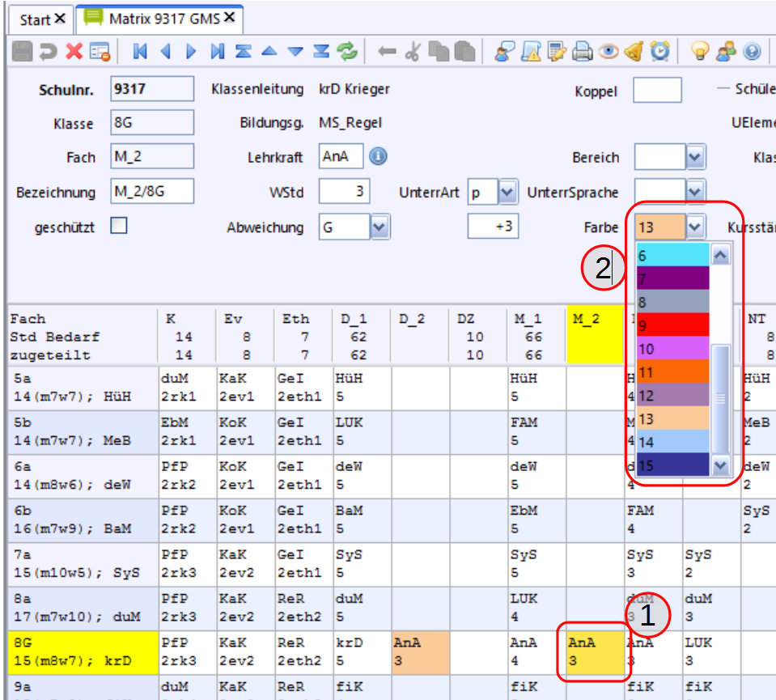Click the remove record form icon
776x700 pixels.
(100, 51)
